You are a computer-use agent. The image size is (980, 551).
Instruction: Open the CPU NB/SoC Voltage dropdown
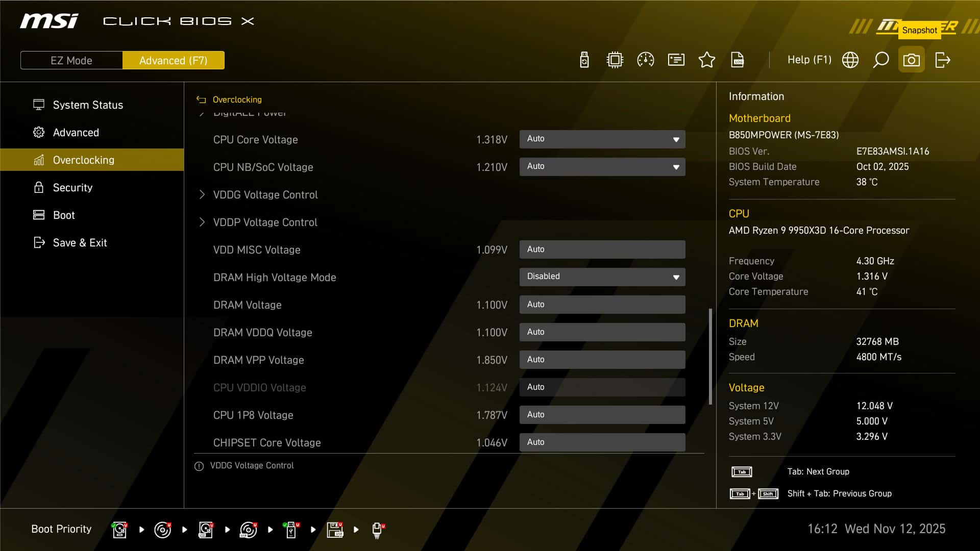point(602,167)
